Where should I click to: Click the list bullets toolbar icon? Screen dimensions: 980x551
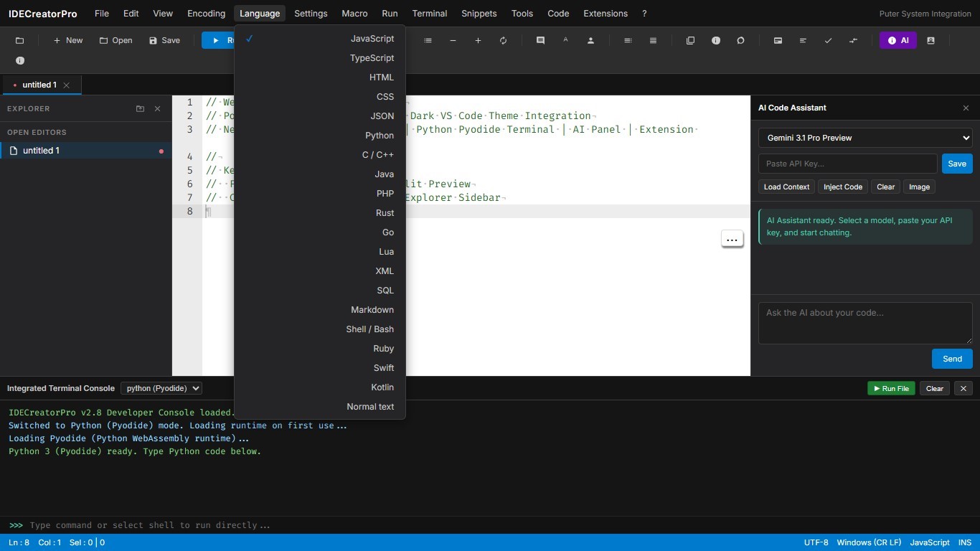tap(428, 41)
